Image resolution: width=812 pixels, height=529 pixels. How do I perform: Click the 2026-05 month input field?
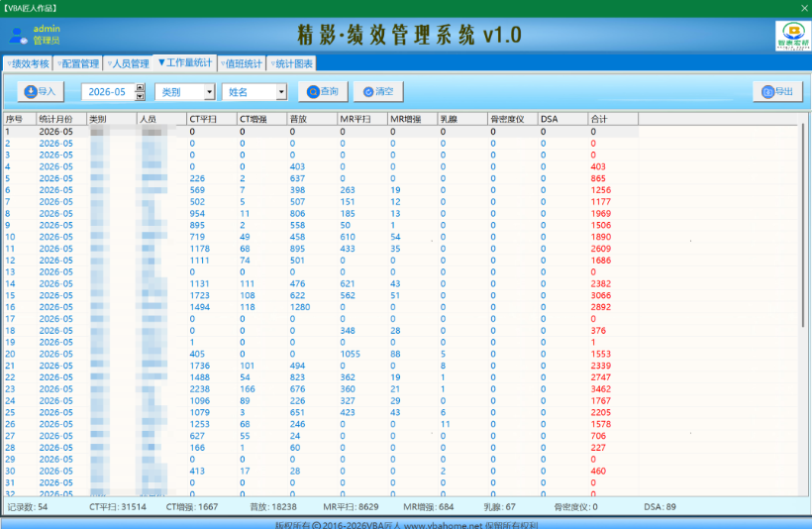click(108, 92)
